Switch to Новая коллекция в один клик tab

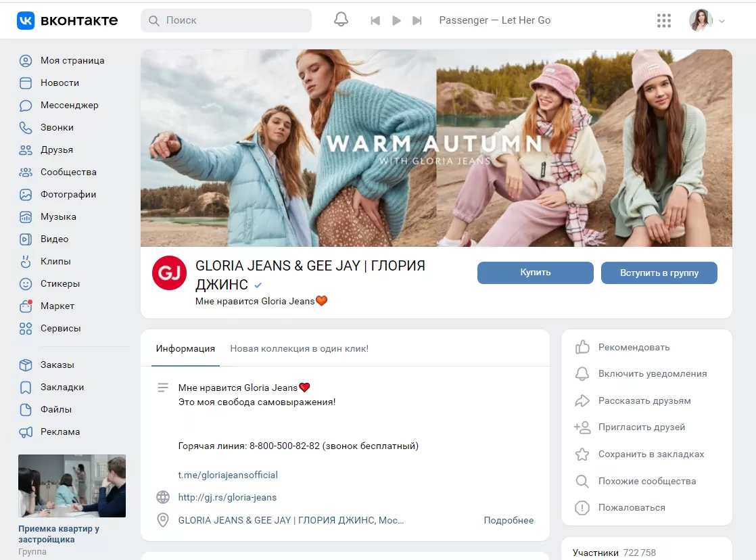[x=299, y=348]
